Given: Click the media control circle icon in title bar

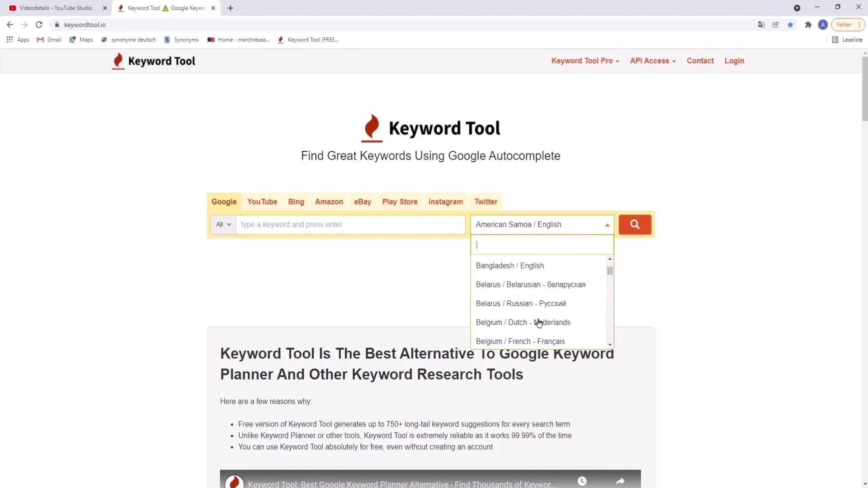Looking at the screenshot, I should [x=797, y=8].
